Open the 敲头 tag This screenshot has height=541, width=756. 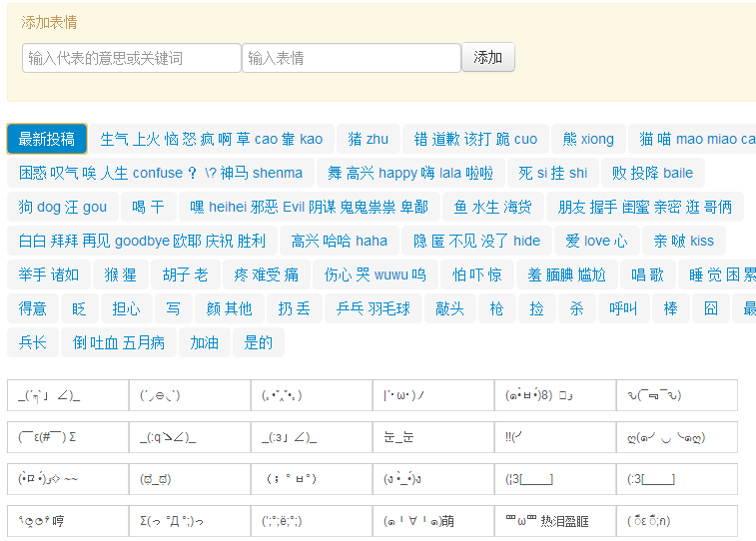point(449,308)
